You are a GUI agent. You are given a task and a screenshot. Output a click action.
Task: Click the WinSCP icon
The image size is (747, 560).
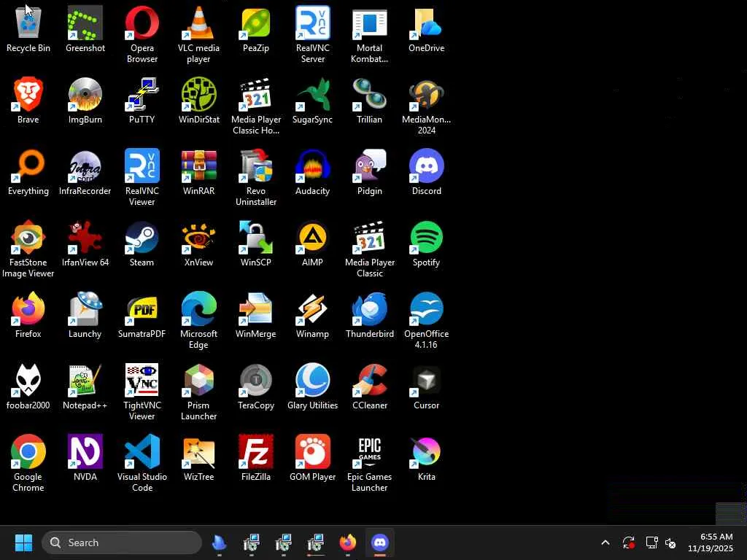click(x=256, y=237)
